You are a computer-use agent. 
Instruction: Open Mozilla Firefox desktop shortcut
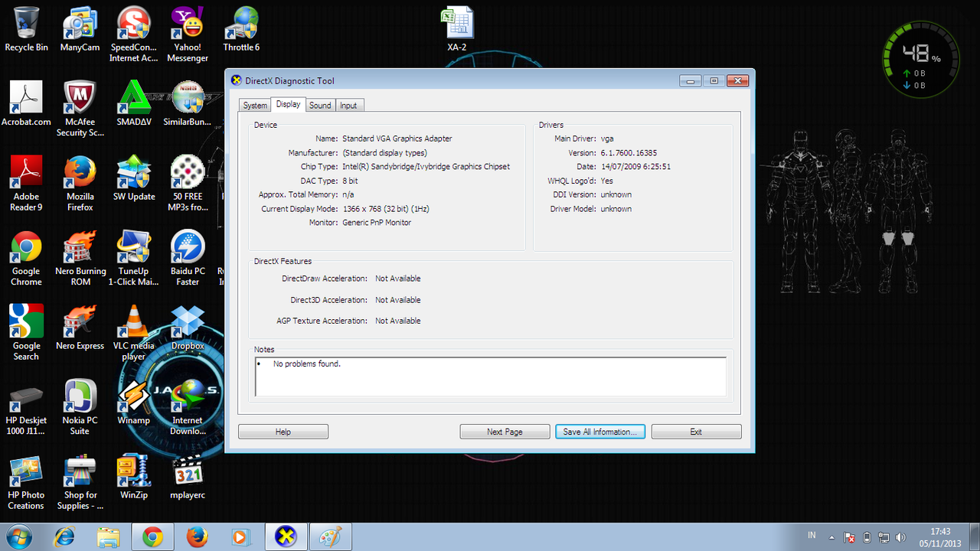(x=80, y=184)
